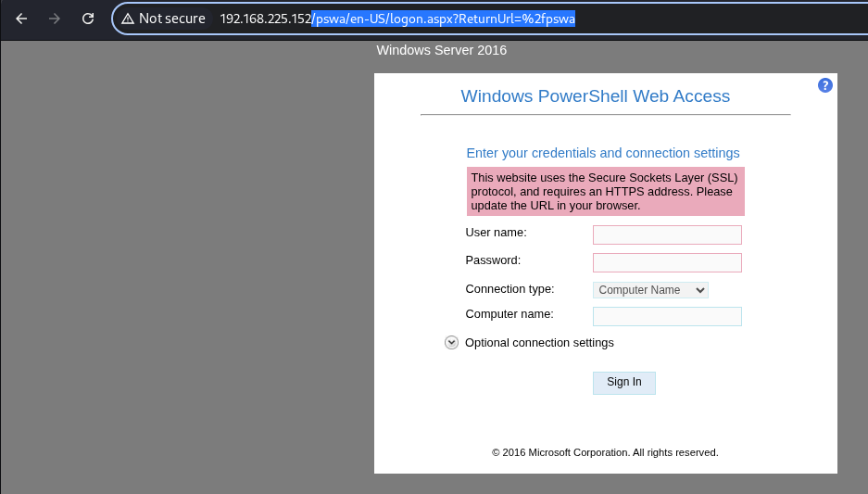868x494 pixels.
Task: Reload the current page
Action: (88, 19)
